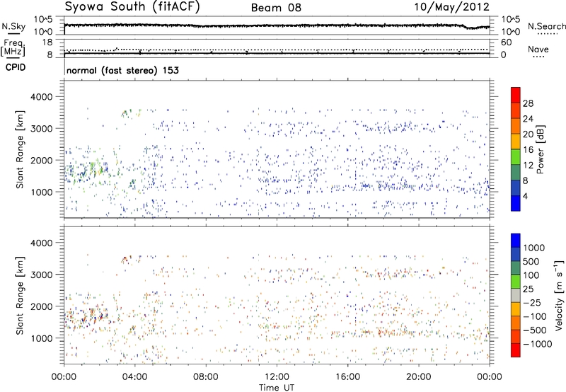Click "1000" on the Velocity panel range axis
Screen dimensions: 566x392
point(41,338)
